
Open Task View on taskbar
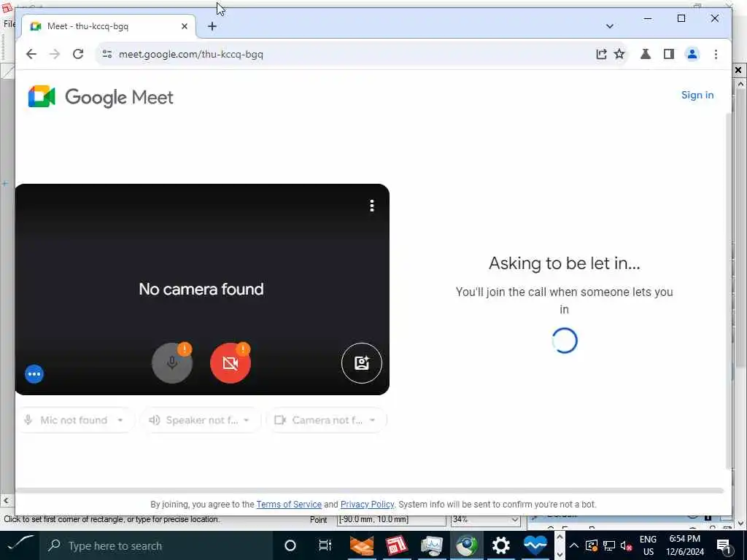[325, 545]
